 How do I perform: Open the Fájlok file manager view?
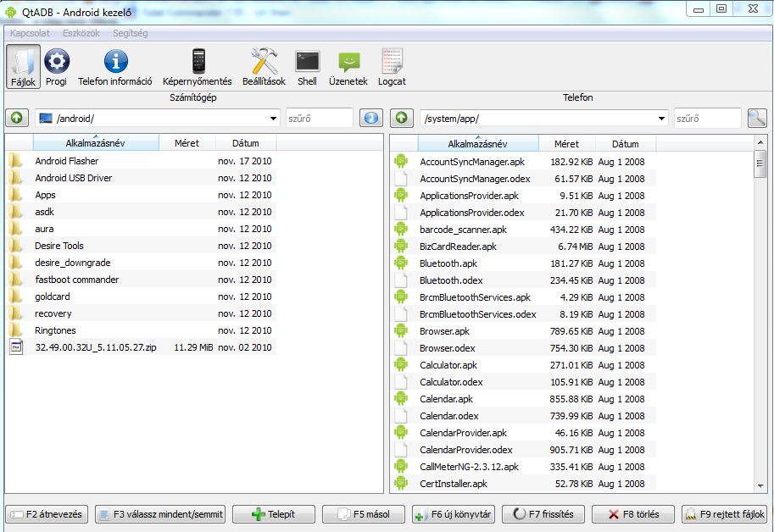click(23, 67)
